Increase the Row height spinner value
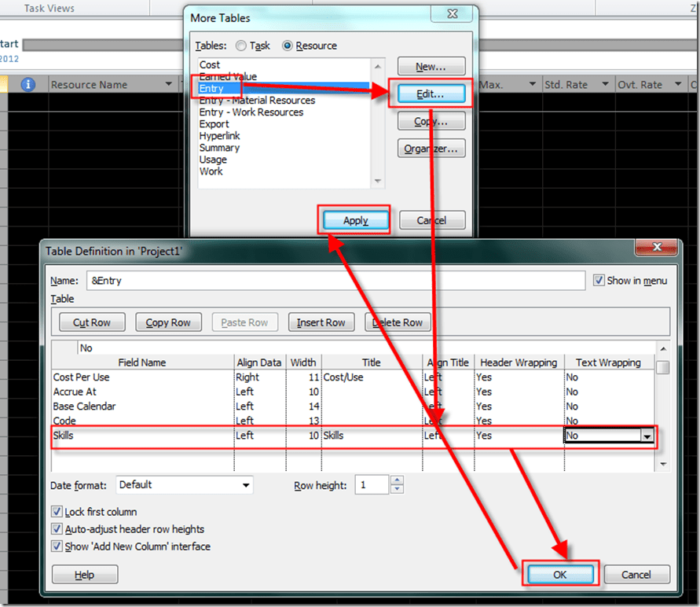Image resolution: width=700 pixels, height=607 pixels. (397, 480)
